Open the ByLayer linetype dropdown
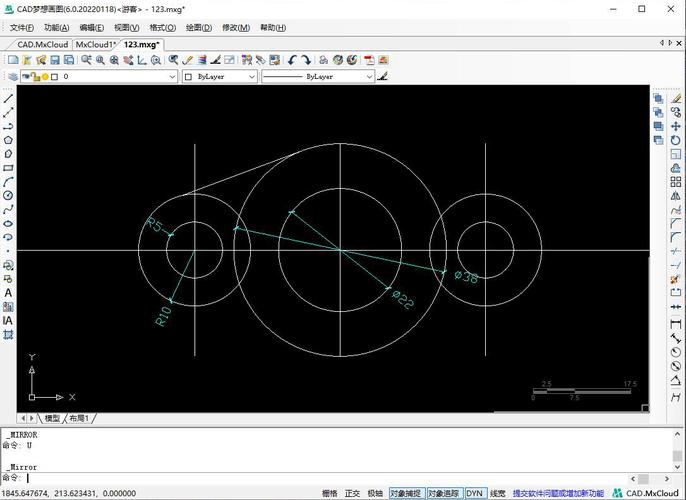This screenshot has height=500, width=686. pyautogui.click(x=369, y=77)
